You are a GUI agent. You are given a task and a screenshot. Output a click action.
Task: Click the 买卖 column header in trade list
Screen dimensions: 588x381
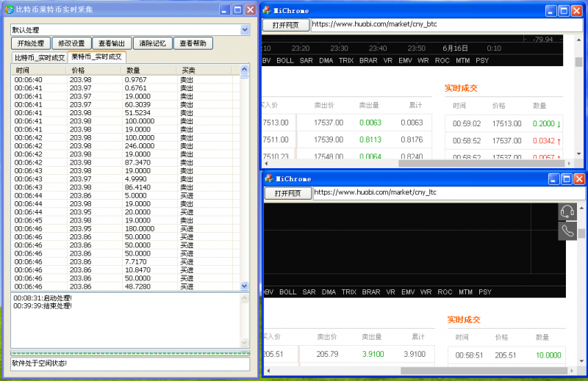tap(204, 70)
